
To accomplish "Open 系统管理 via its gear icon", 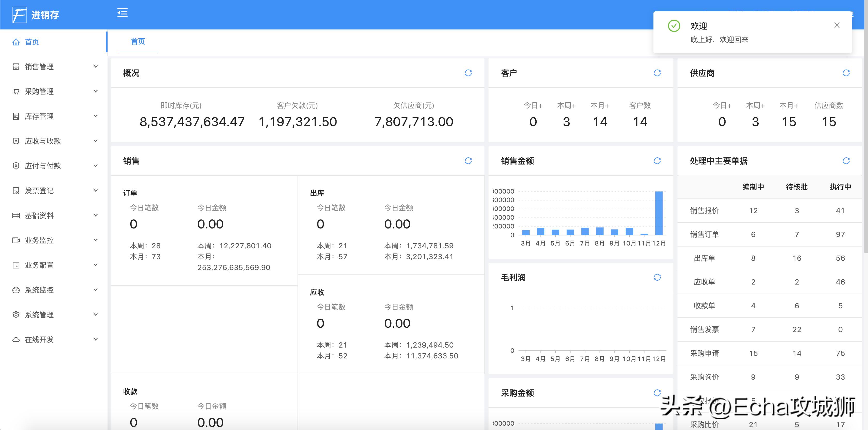I will coord(16,314).
